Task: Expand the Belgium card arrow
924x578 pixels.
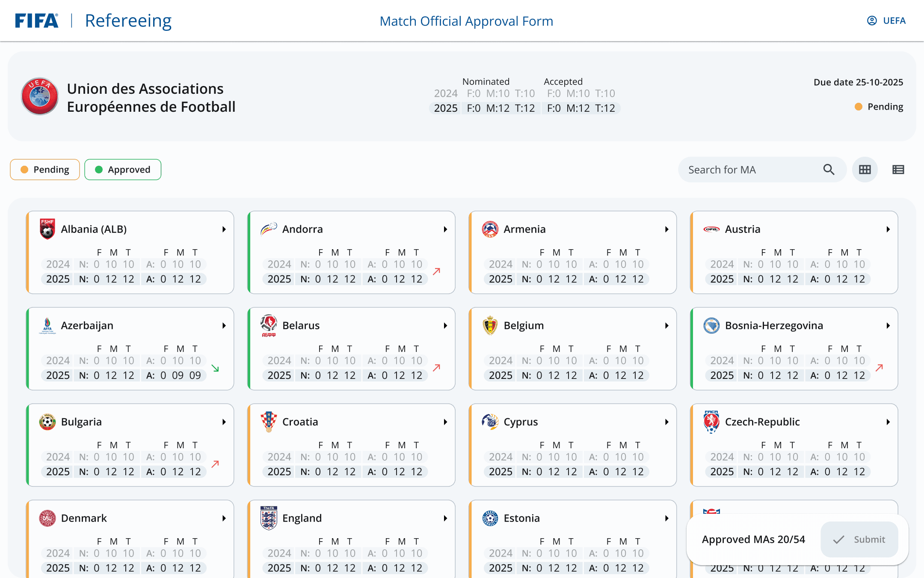Action: (666, 326)
